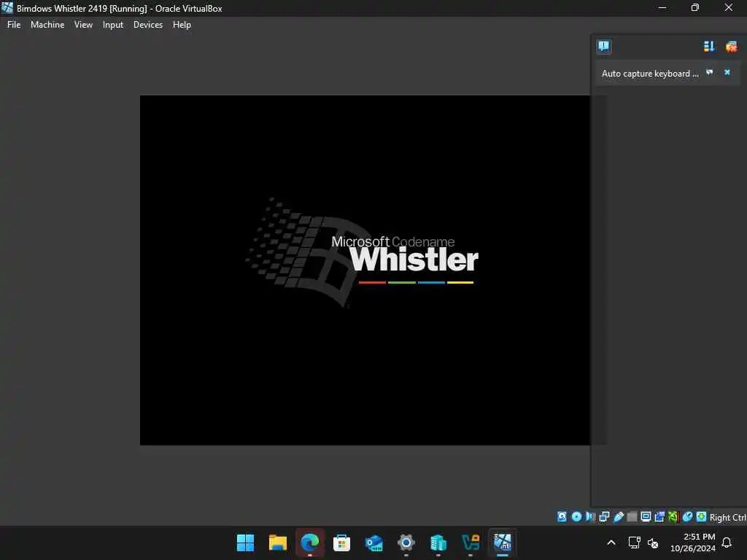Screen dimensions: 747x560
Task: Click the muted volume tray icon
Action: point(653,542)
